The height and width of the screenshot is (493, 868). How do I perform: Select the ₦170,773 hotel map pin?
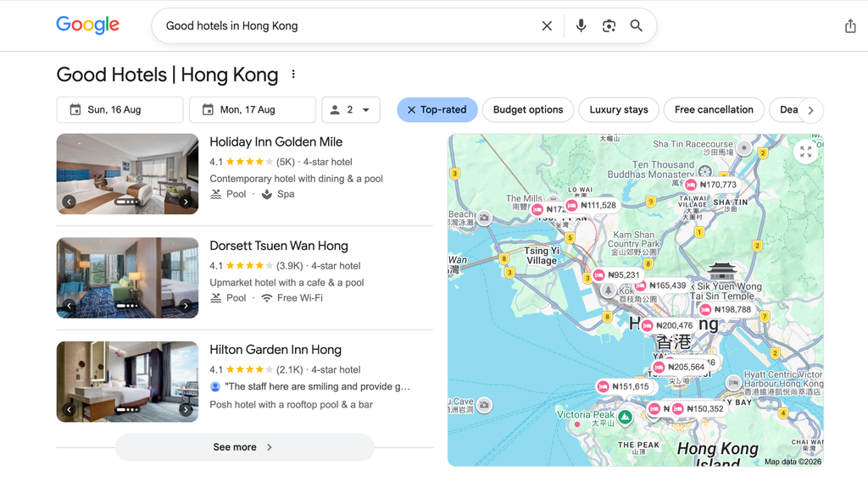711,185
